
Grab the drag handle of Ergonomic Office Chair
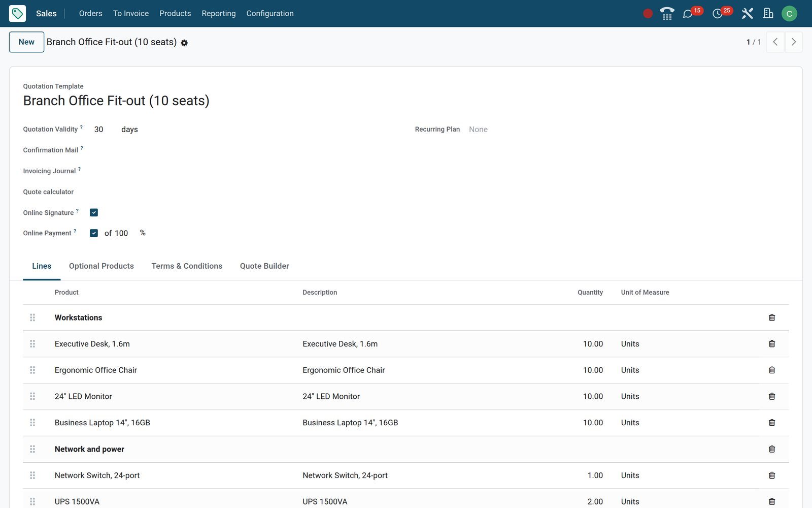32,370
